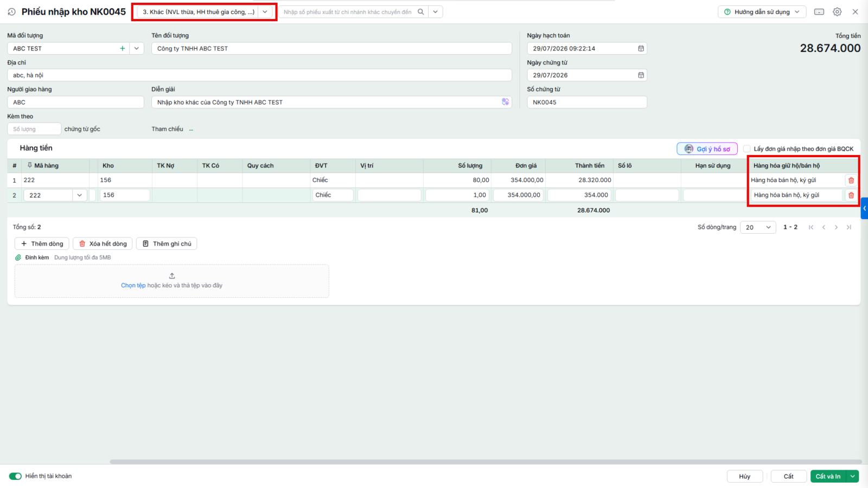Close the Phiếu nhập kho form
The height and width of the screenshot is (488, 868).
pos(855,12)
